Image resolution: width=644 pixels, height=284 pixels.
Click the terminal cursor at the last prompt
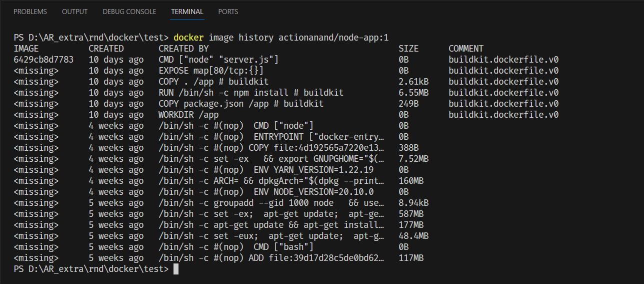pos(176,269)
